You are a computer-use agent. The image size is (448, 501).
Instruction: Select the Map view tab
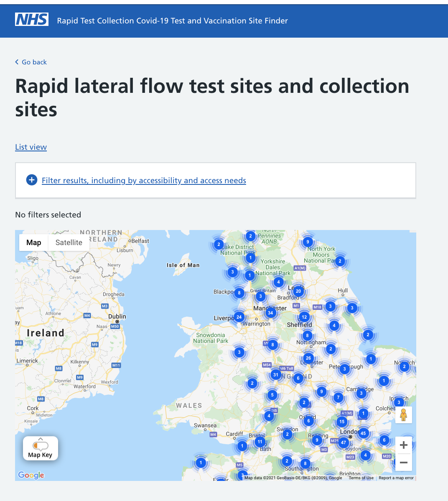[33, 243]
